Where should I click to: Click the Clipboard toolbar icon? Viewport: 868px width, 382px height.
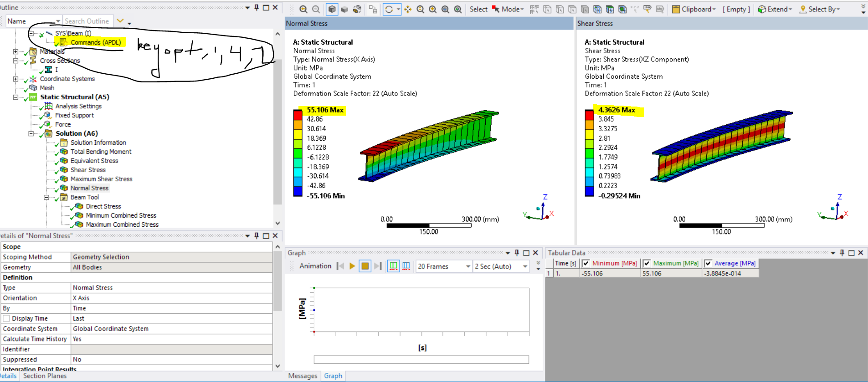pos(676,10)
